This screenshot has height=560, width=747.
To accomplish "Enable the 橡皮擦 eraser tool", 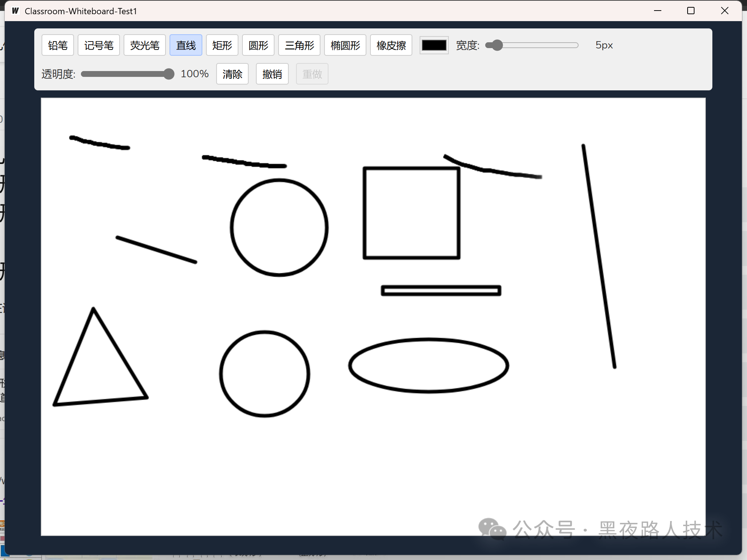I will 391,45.
